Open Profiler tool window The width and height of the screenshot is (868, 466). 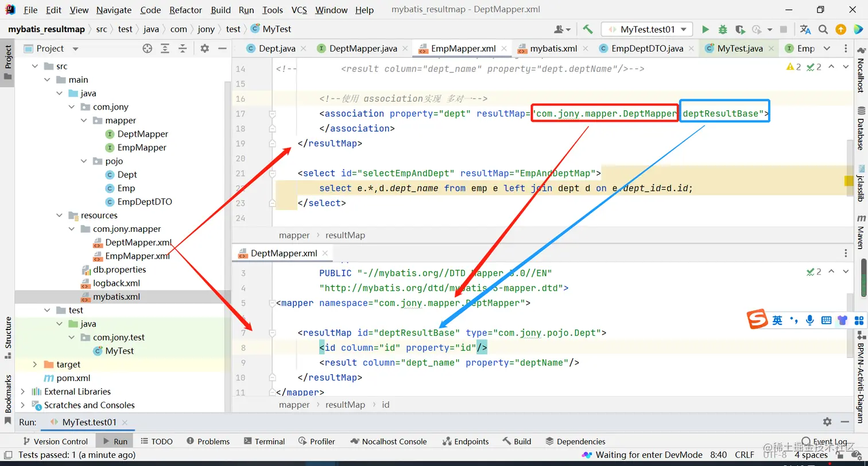coord(316,441)
